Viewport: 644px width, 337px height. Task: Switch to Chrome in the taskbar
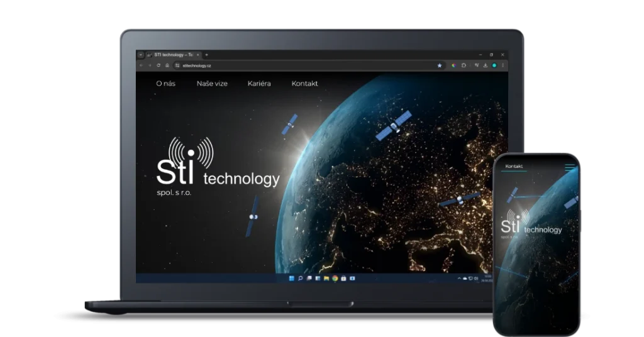(x=335, y=279)
